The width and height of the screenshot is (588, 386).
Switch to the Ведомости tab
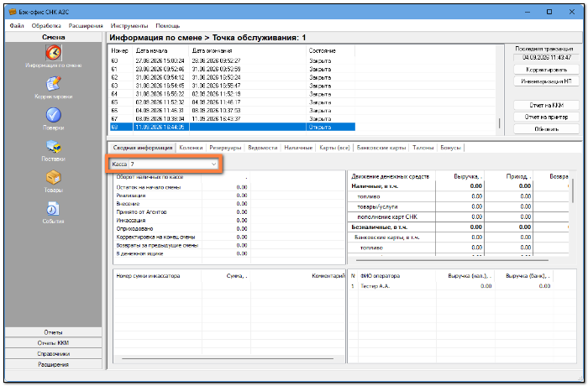tap(262, 148)
